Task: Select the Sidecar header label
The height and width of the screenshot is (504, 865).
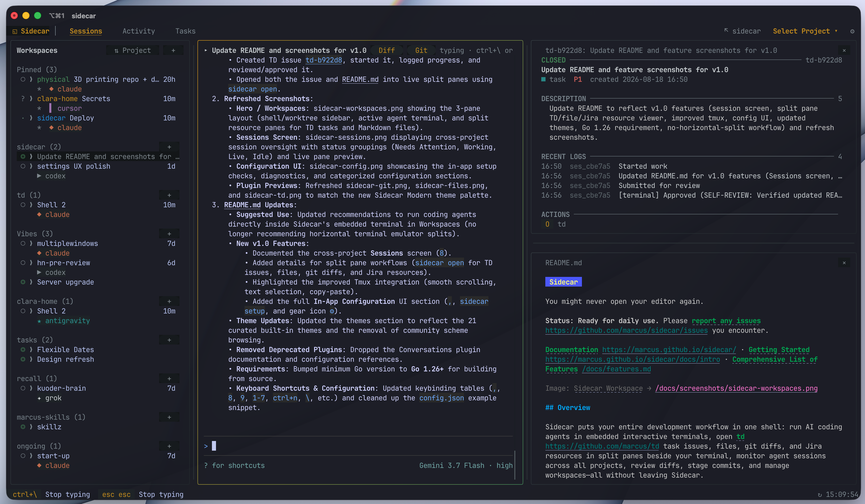Action: pos(35,31)
